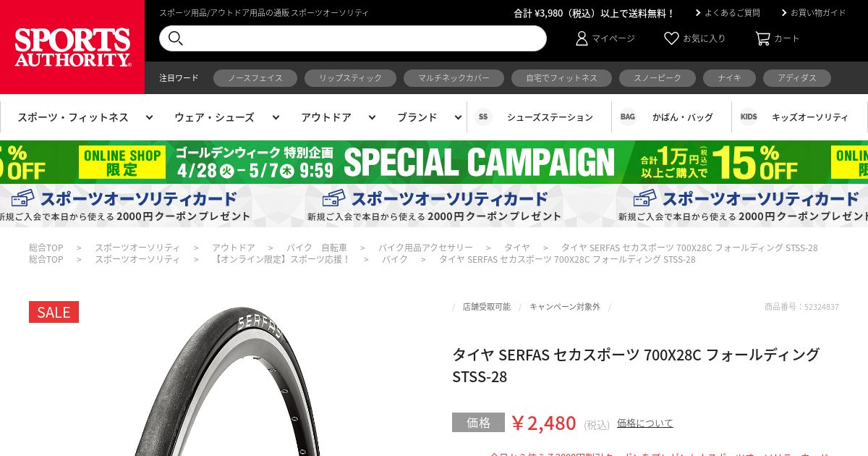The image size is (868, 456).
Task: Open よくあるご質問 FAQ link
Action: [x=728, y=13]
